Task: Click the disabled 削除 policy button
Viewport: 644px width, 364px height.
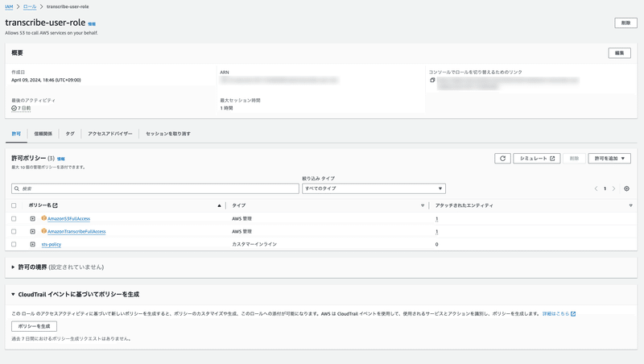Action: pos(574,158)
